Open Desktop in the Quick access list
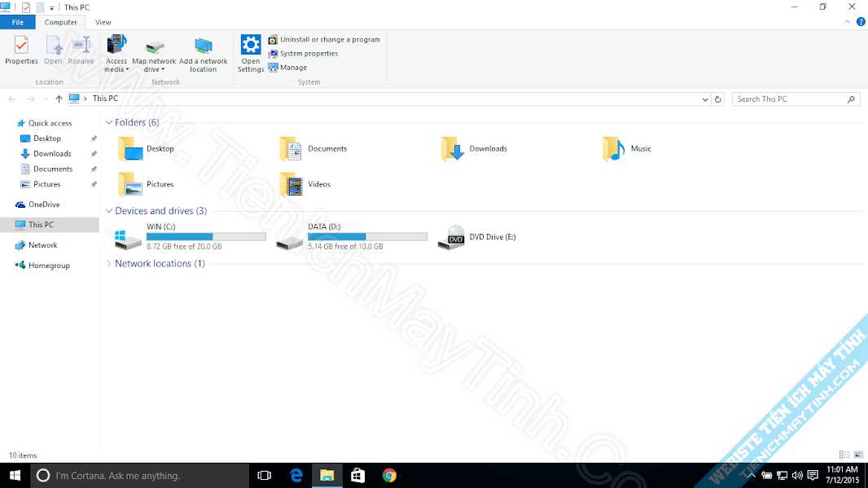The height and width of the screenshot is (488, 868). pyautogui.click(x=47, y=138)
